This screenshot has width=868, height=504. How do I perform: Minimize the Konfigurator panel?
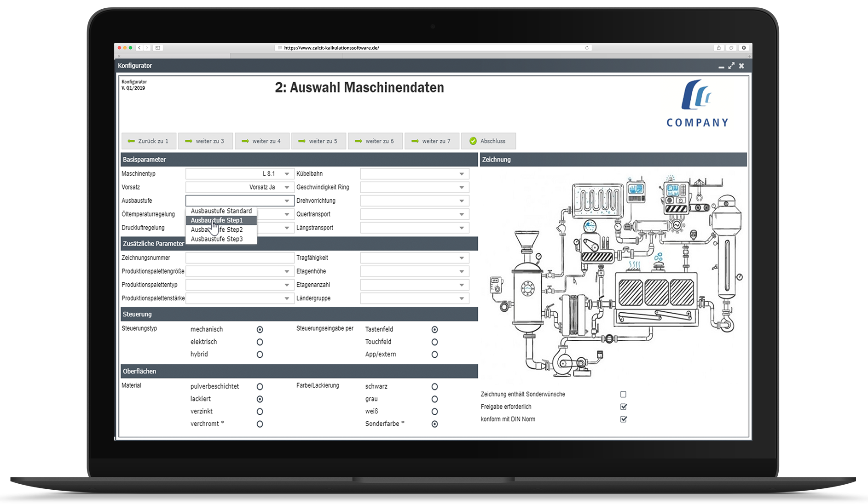coord(721,67)
